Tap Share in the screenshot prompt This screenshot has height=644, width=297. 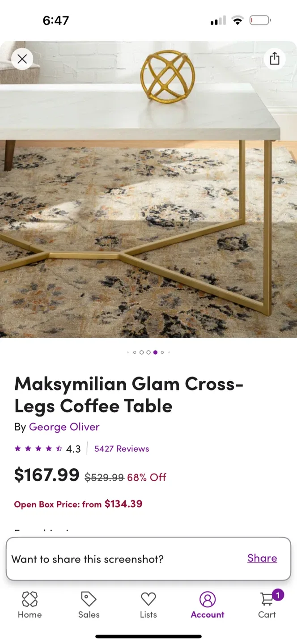262,558
